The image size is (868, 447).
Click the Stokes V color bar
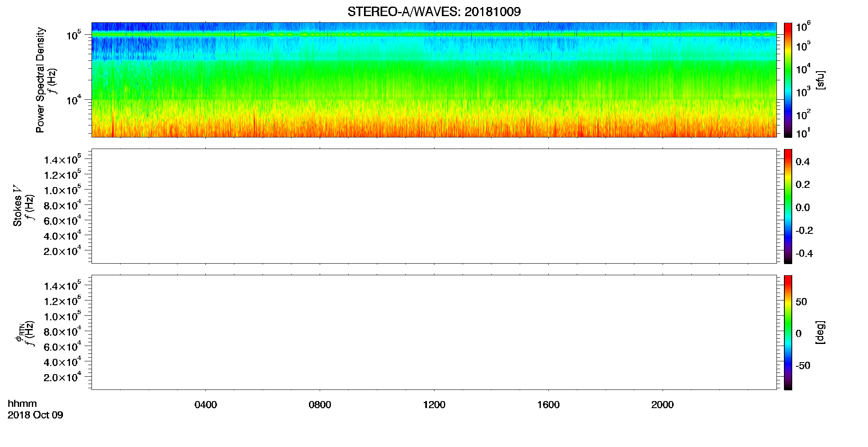[788, 206]
